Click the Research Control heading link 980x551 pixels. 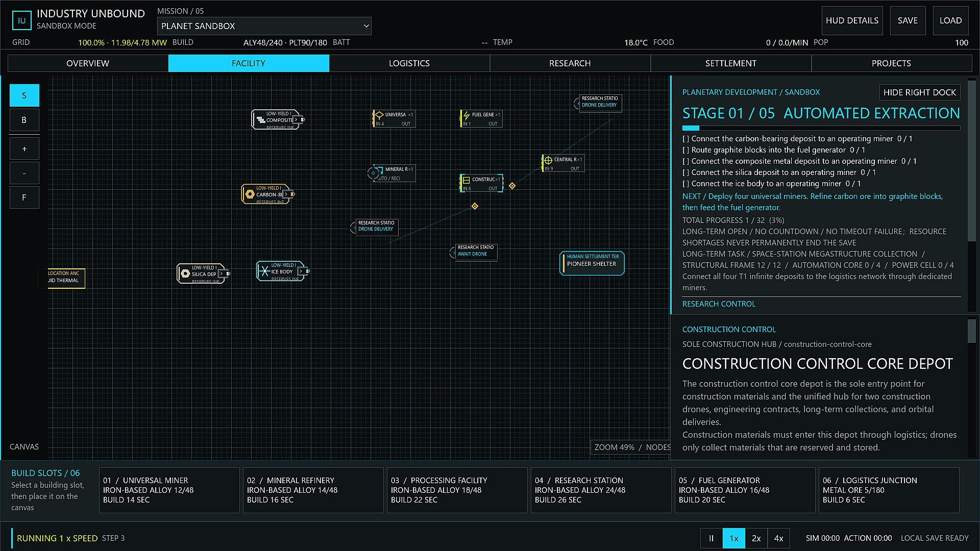coord(719,304)
